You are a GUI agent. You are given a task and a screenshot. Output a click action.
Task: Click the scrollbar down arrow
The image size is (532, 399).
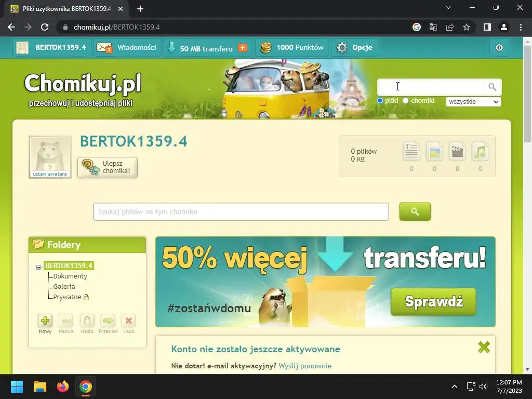528,369
